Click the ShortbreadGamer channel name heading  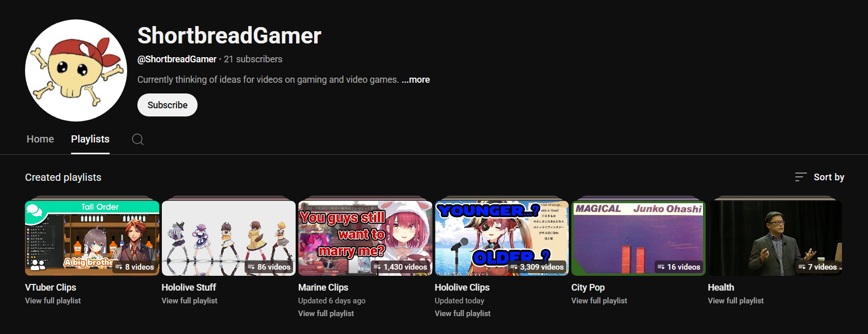tap(229, 36)
